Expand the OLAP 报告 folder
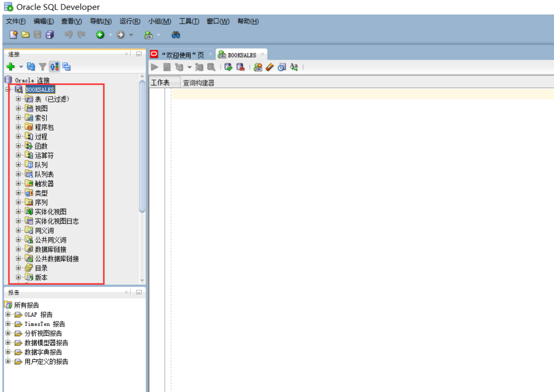Screen dimensions: 554x392 (8, 314)
